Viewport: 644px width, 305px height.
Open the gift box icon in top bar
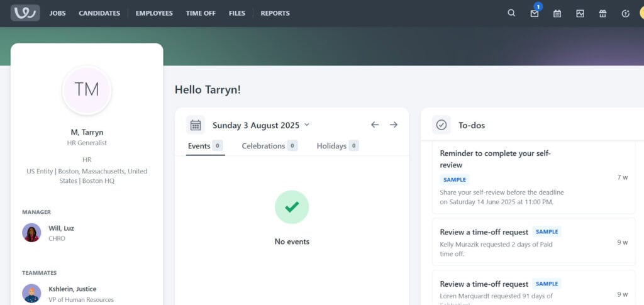coord(602,14)
